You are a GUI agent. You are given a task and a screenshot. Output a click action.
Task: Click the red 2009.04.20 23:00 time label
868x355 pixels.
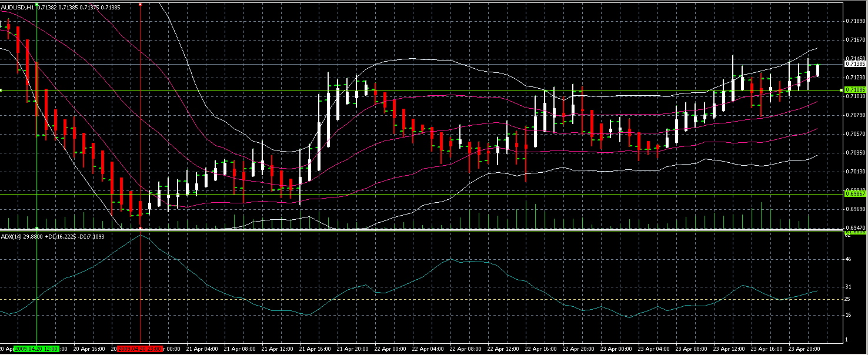(140, 349)
